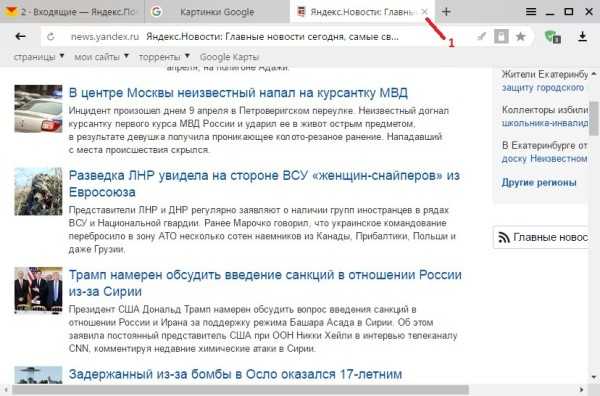Reload the page with the refresh icon

pos(51,37)
